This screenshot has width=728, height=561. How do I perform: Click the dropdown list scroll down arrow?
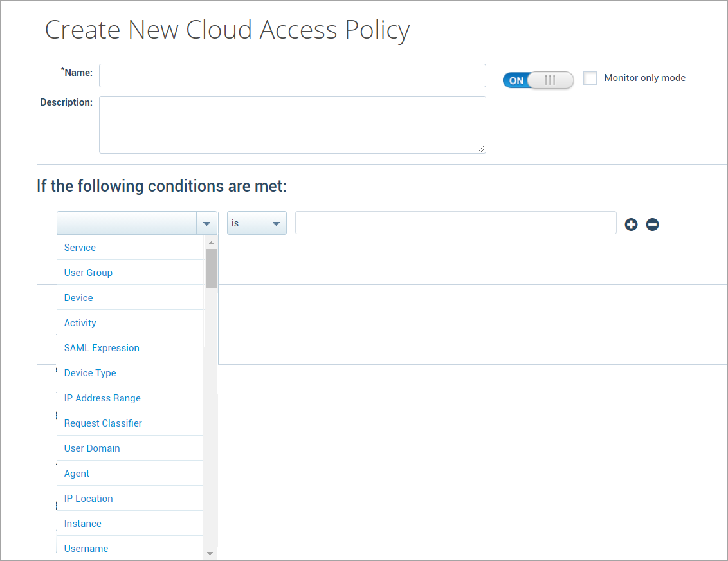(x=210, y=553)
